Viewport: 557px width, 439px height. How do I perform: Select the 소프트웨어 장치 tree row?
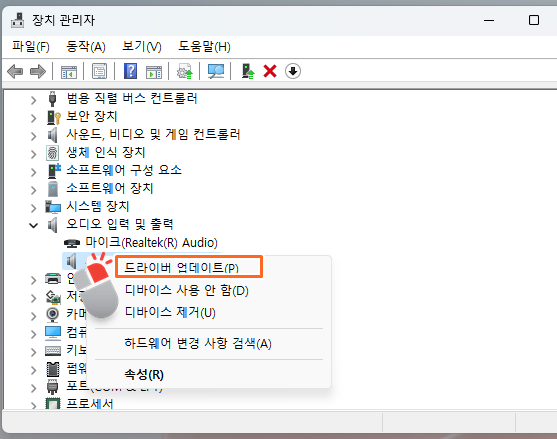pos(110,189)
